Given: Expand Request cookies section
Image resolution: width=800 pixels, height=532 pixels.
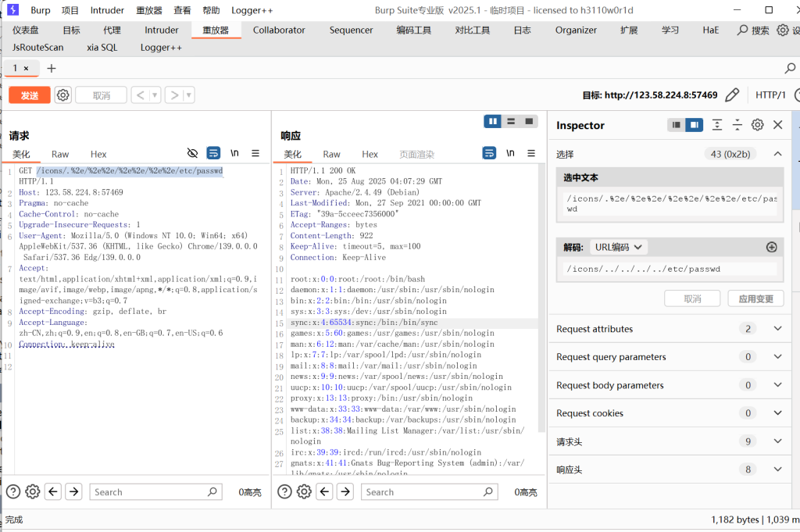Looking at the screenshot, I should point(777,412).
